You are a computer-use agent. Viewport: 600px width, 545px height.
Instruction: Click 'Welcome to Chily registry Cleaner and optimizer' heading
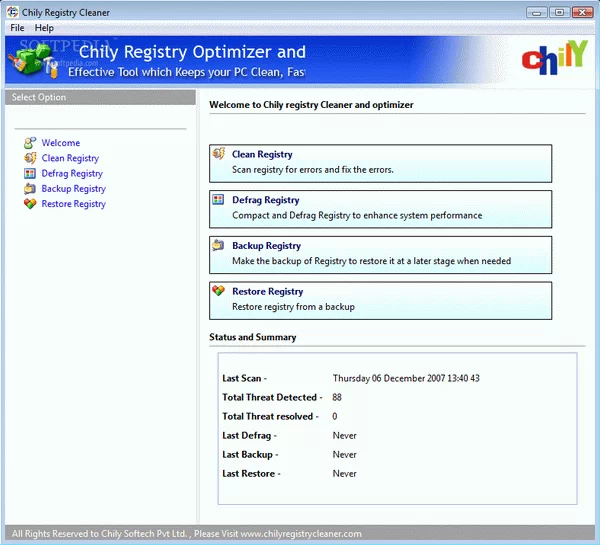pos(311,105)
